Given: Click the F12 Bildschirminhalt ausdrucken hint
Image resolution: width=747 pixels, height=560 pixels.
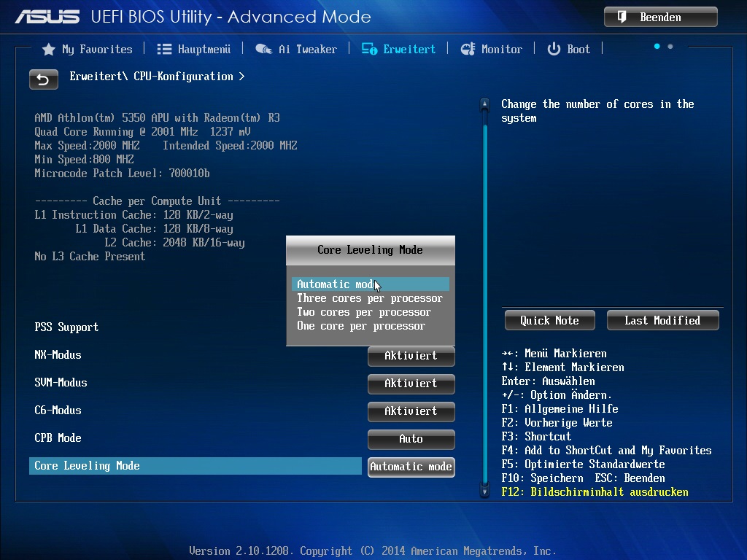Looking at the screenshot, I should 595,492.
